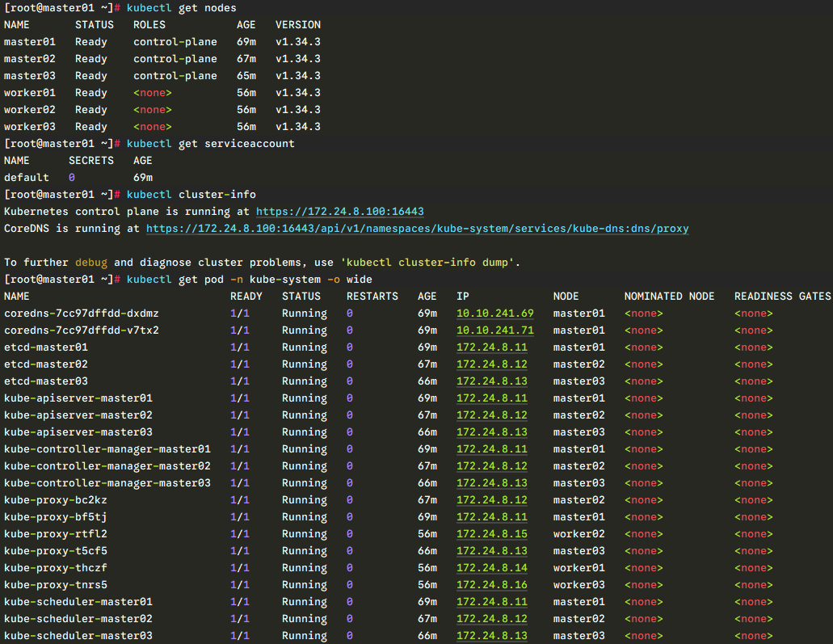Screen dimensions: 833x644
Task: Click the 'kubectl cluster-info' command text
Action: (x=191, y=195)
